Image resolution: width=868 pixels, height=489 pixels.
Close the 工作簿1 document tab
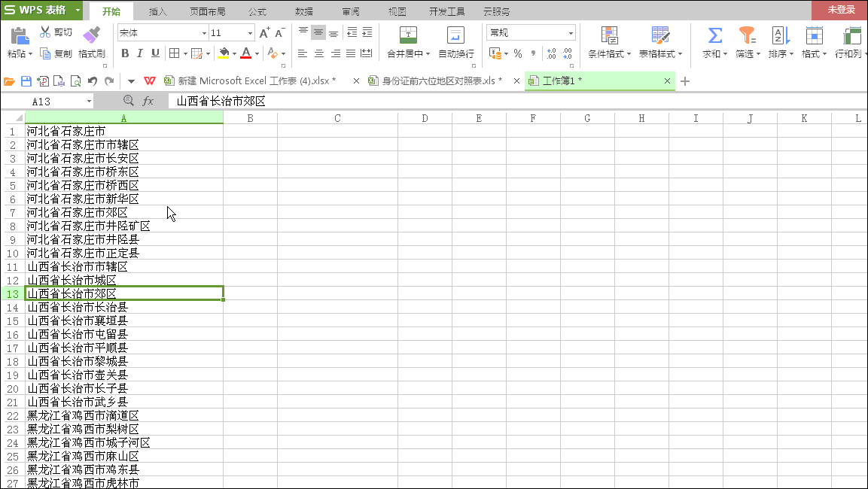click(x=667, y=80)
